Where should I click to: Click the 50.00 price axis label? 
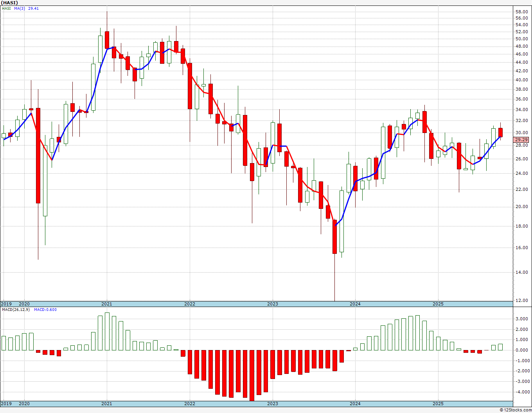tap(521, 39)
